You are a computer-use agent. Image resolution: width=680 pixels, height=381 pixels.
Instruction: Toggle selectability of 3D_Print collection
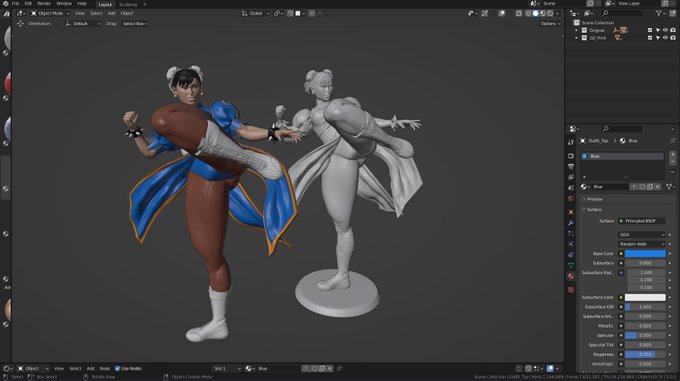pyautogui.click(x=657, y=38)
